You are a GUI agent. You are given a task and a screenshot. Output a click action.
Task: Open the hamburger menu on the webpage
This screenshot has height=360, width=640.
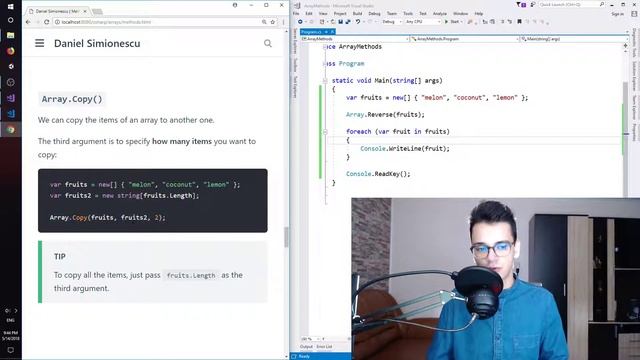click(40, 43)
